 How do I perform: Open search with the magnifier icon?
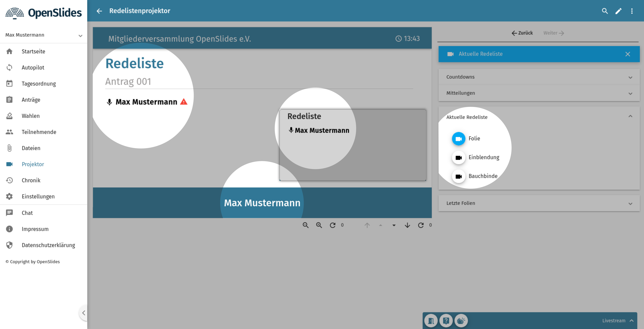pyautogui.click(x=605, y=11)
